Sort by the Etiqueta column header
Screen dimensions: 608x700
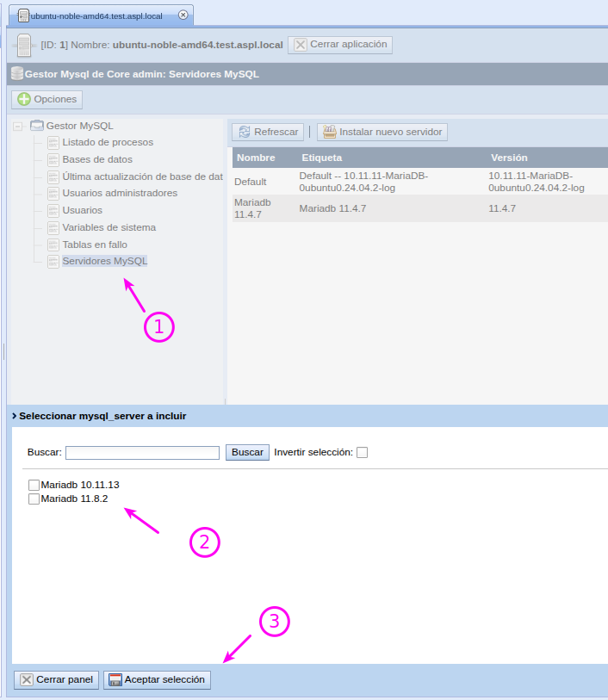point(322,158)
